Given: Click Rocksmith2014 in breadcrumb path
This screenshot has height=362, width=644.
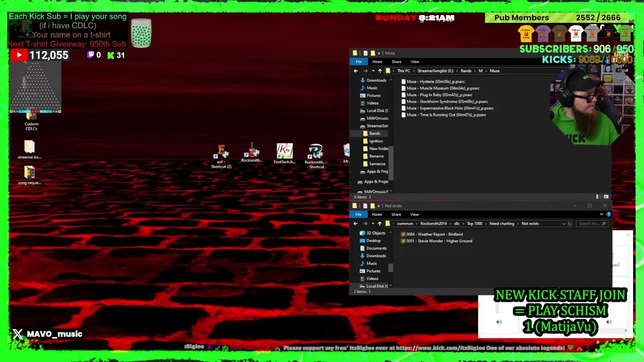Looking at the screenshot, I should coord(434,224).
